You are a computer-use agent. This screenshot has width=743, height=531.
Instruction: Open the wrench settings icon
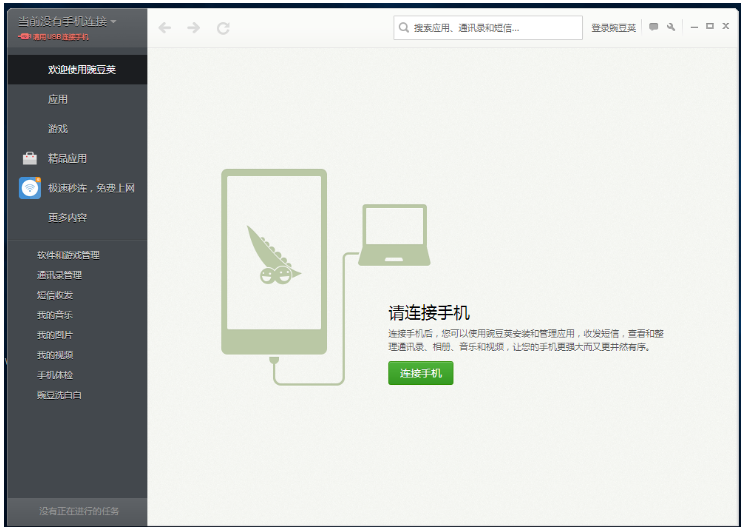671,27
